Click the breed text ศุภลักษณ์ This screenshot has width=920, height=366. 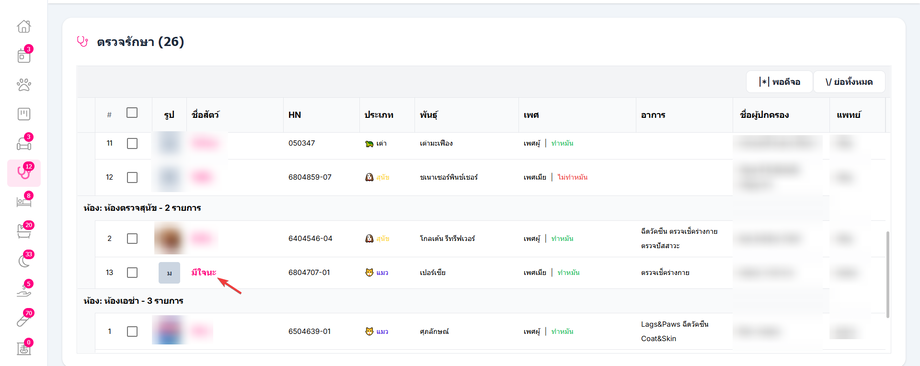(434, 331)
